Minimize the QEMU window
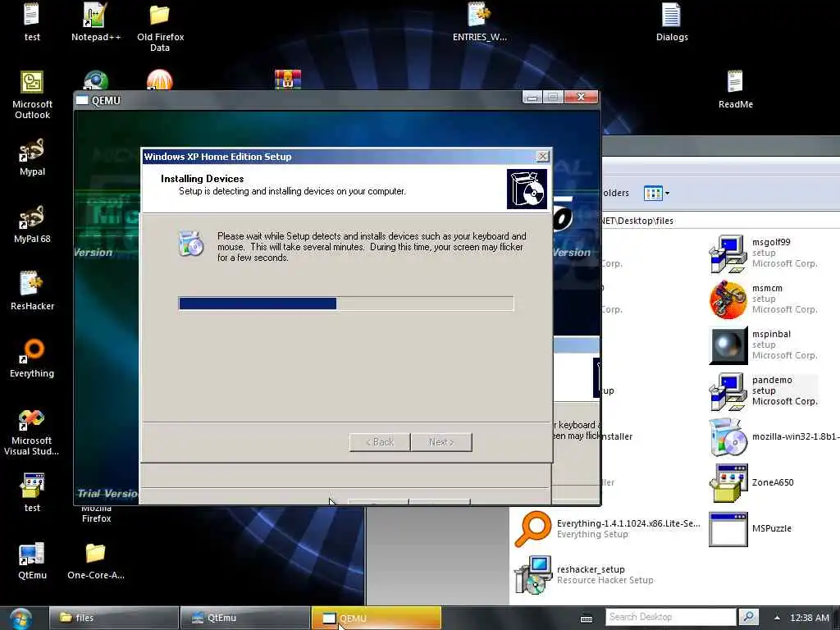The image size is (840, 630). pos(532,97)
